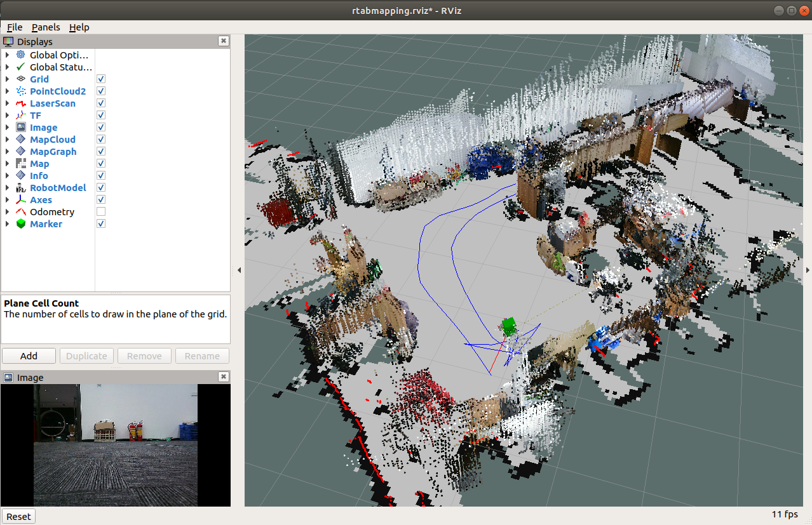Select the Map display icon
The width and height of the screenshot is (812, 525).
tap(20, 164)
